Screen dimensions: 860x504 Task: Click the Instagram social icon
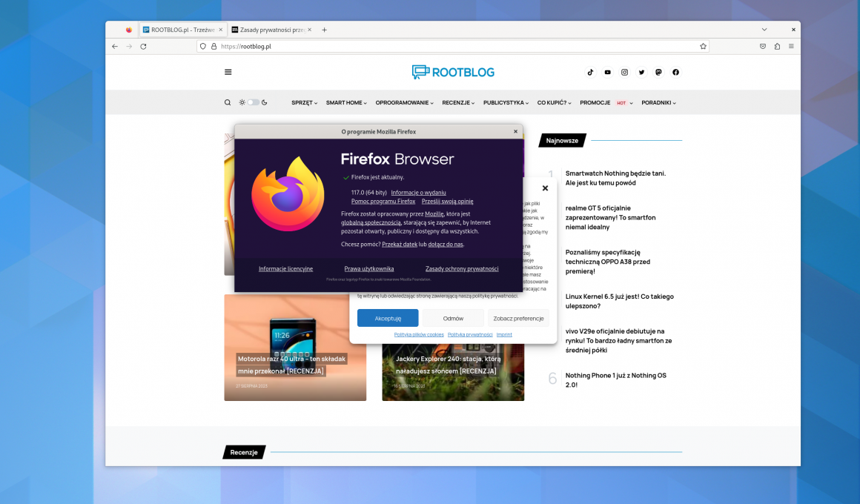click(x=624, y=72)
